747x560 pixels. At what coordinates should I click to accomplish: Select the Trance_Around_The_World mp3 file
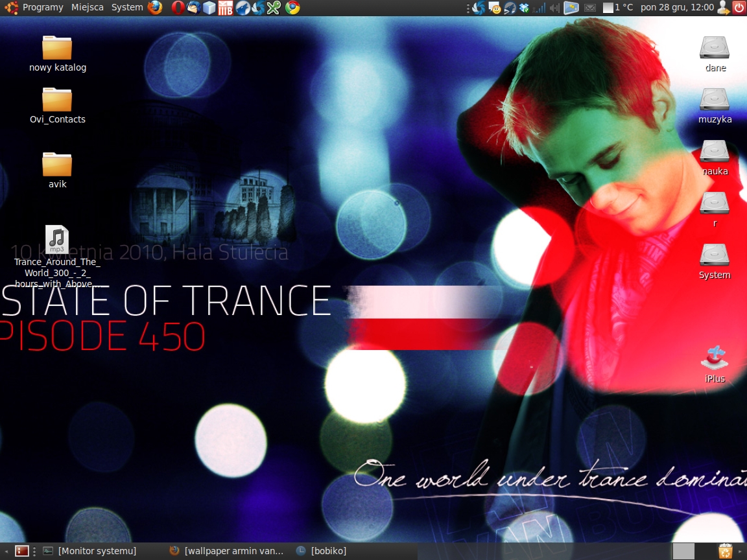coord(57,257)
